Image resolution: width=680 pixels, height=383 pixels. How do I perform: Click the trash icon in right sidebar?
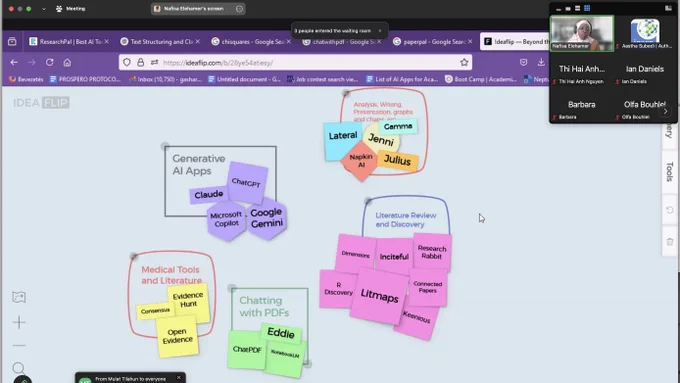[670, 242]
